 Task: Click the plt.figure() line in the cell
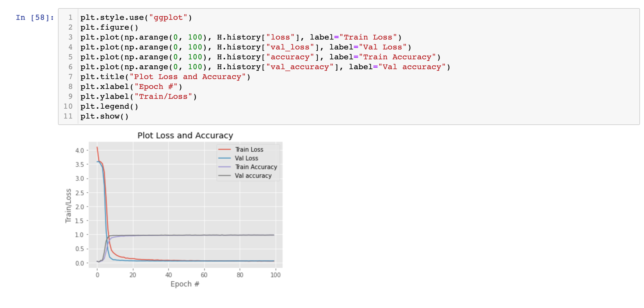point(109,27)
